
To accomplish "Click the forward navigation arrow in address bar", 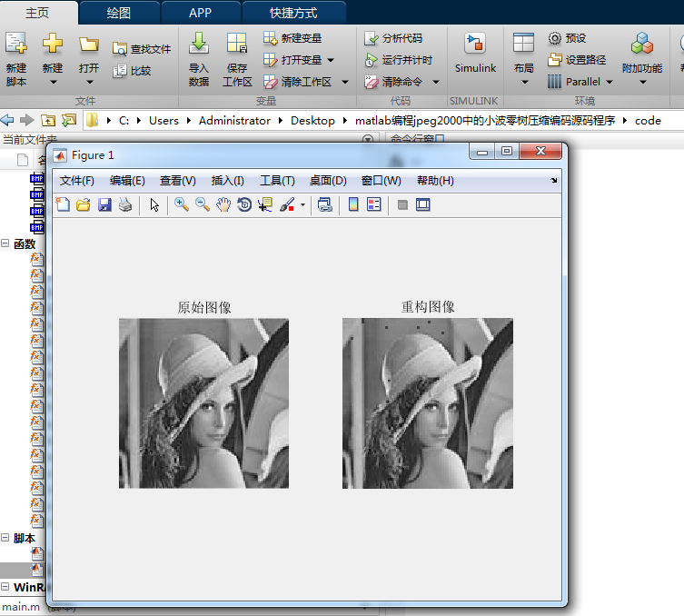I will coord(26,120).
